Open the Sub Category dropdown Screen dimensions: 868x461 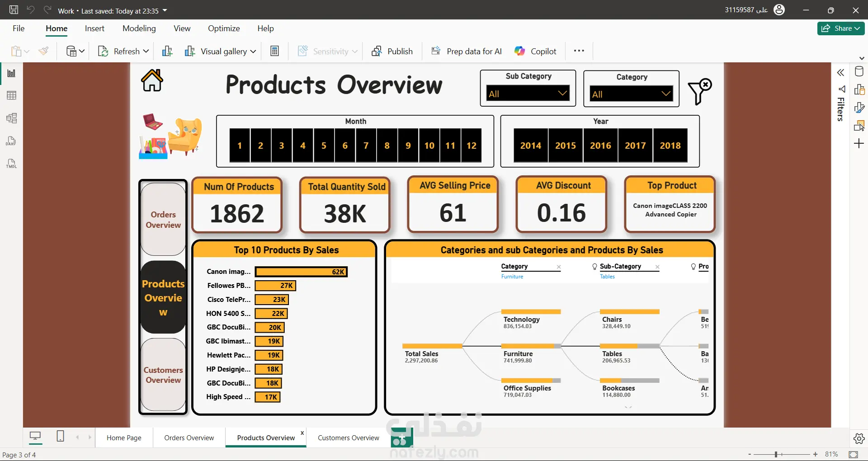(x=528, y=94)
